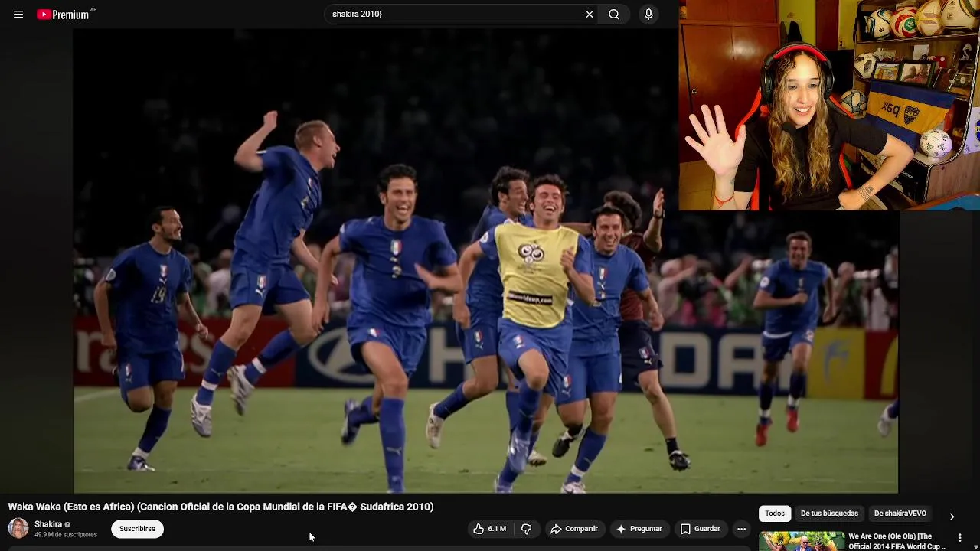Image resolution: width=980 pixels, height=551 pixels.
Task: Open the 'We Are One (Ole Ola)' title
Action: [x=897, y=541]
